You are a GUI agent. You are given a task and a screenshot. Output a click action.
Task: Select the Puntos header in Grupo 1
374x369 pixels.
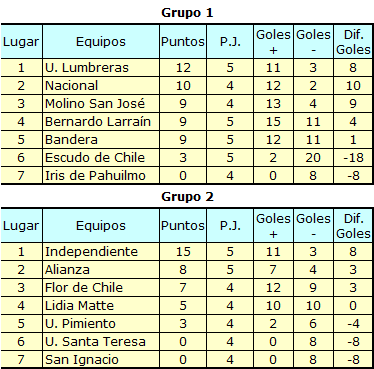[x=183, y=42]
